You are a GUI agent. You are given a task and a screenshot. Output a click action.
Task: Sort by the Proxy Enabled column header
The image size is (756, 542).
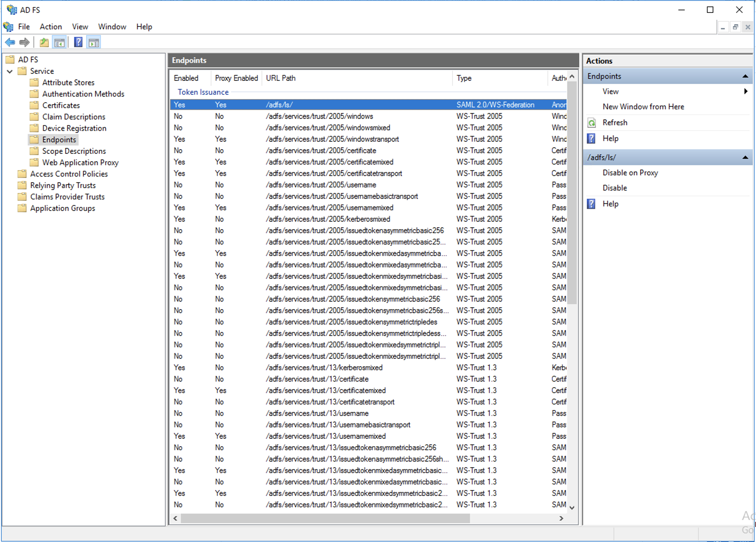[x=236, y=78]
